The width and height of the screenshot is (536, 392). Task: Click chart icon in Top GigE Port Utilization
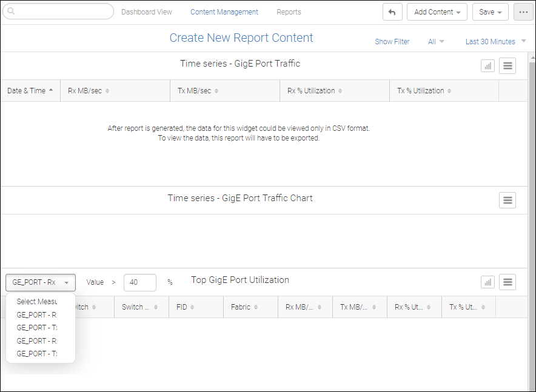(487, 282)
